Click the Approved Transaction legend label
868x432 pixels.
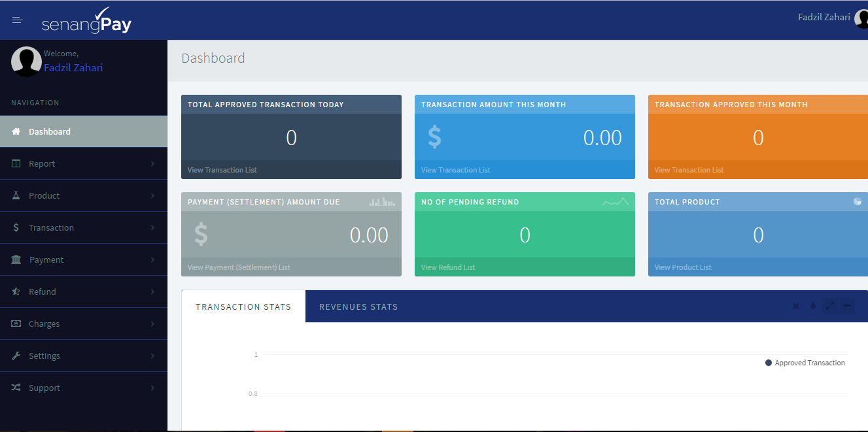coord(810,363)
